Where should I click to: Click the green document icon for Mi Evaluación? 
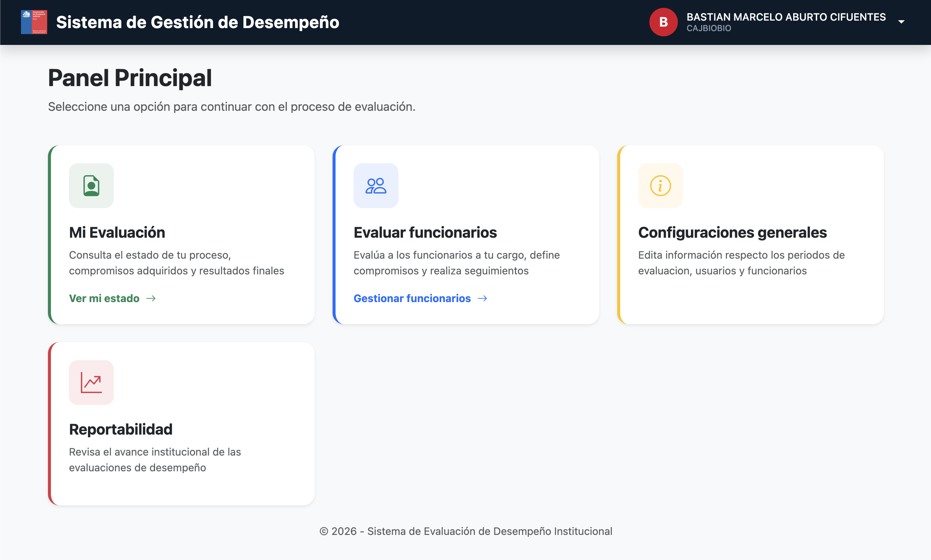(x=91, y=186)
